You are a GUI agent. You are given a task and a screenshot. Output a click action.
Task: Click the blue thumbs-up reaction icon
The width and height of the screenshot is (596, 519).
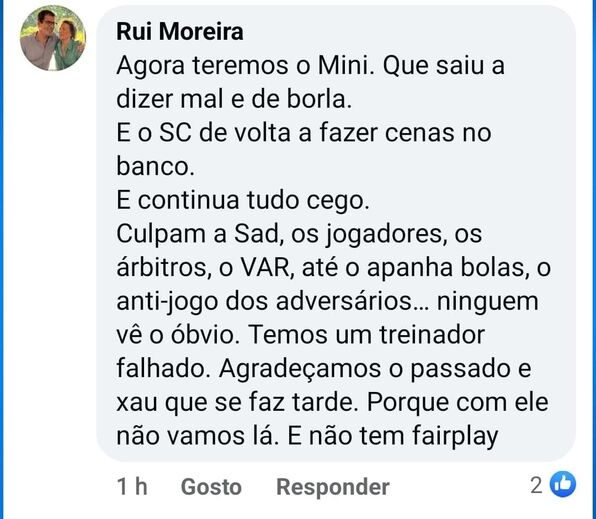pos(563,484)
